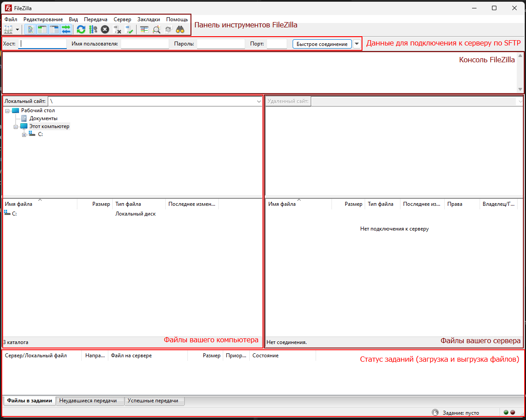This screenshot has height=420, width=526.
Task: Select the Документы folder in the tree
Action: tap(43, 118)
